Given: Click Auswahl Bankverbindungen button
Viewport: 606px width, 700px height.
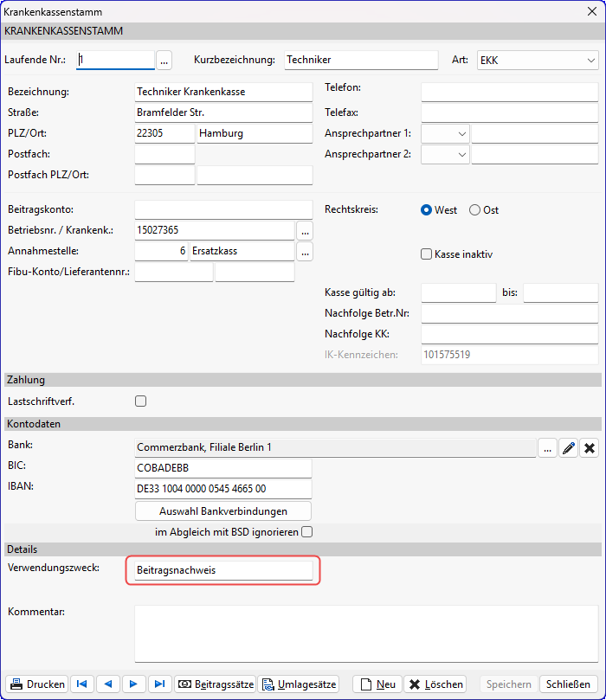Looking at the screenshot, I should (x=223, y=511).
